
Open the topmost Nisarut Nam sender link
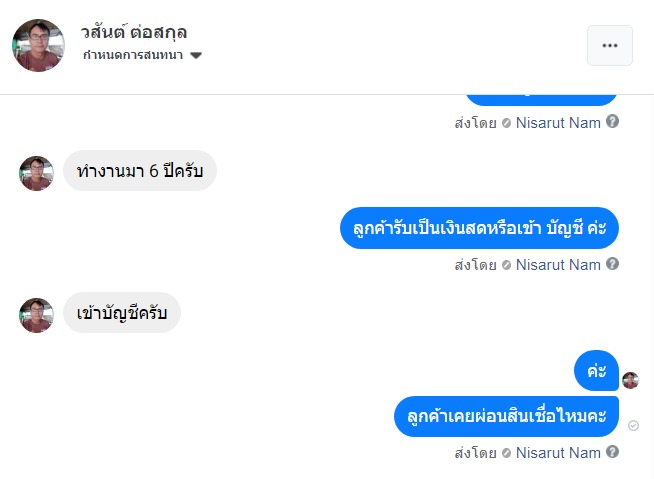click(558, 122)
